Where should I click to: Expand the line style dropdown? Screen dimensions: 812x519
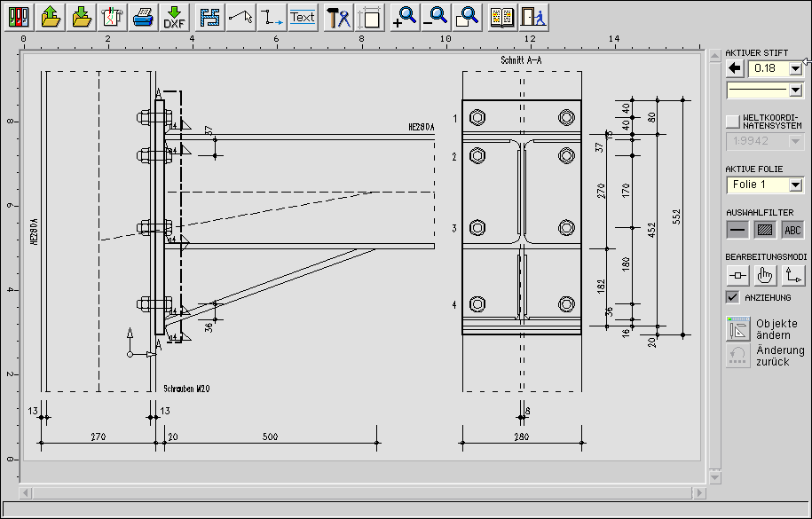(795, 90)
